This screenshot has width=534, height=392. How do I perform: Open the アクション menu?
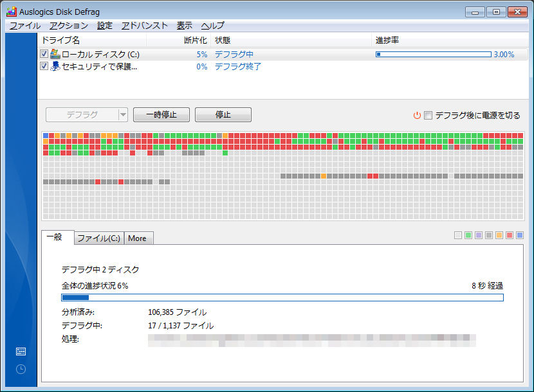[x=69, y=26]
